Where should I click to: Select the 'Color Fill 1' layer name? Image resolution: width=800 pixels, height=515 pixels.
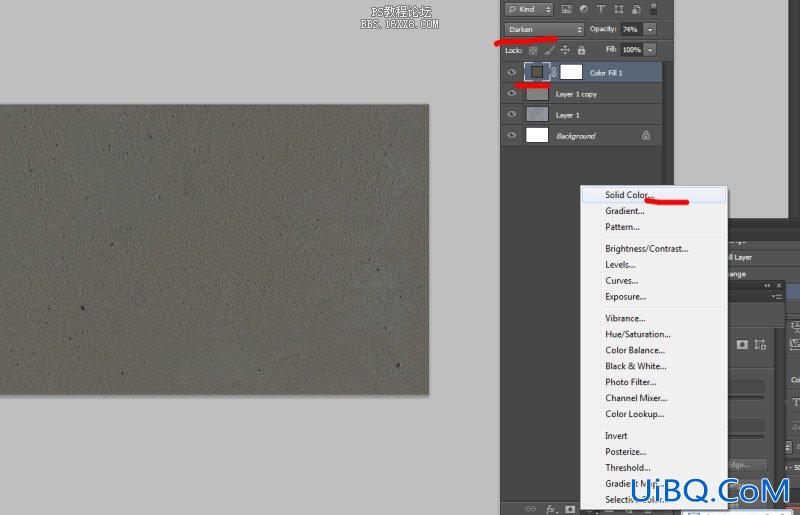click(606, 73)
